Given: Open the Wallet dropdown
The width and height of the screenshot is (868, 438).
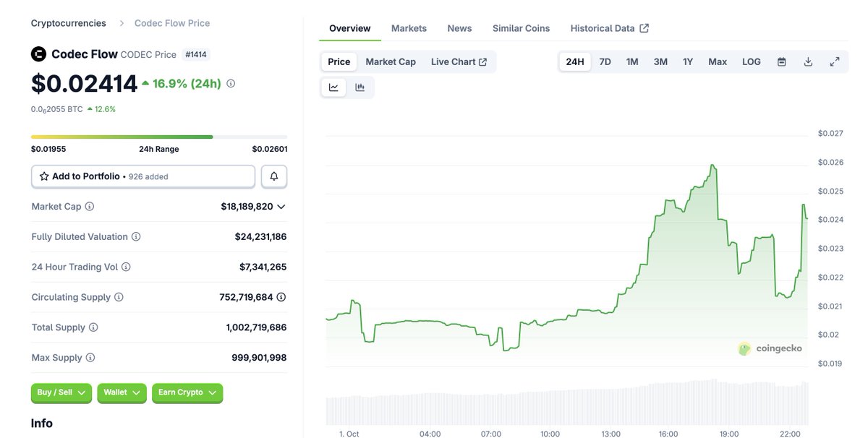Looking at the screenshot, I should (122, 393).
